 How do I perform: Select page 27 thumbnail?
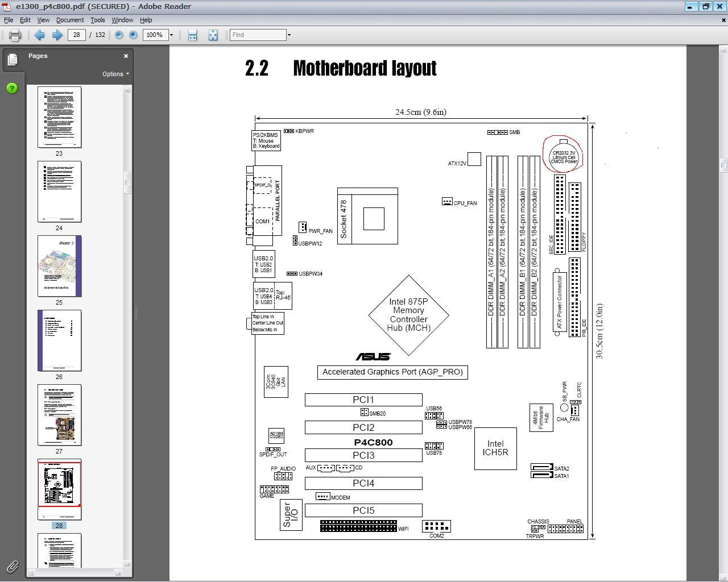(59, 415)
